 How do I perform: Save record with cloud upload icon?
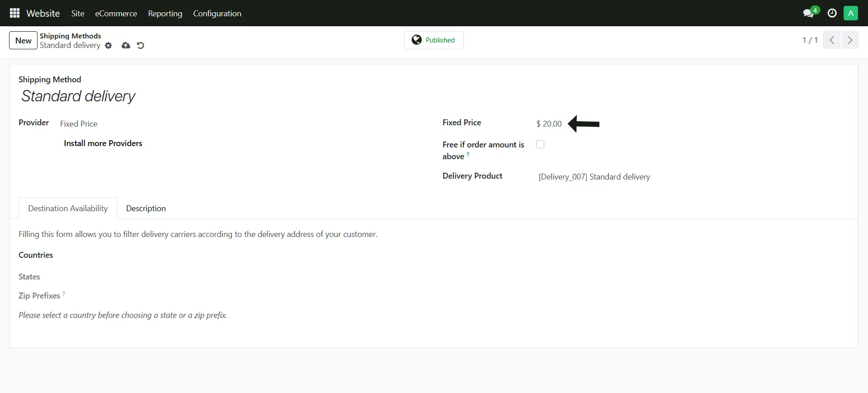[x=126, y=45]
